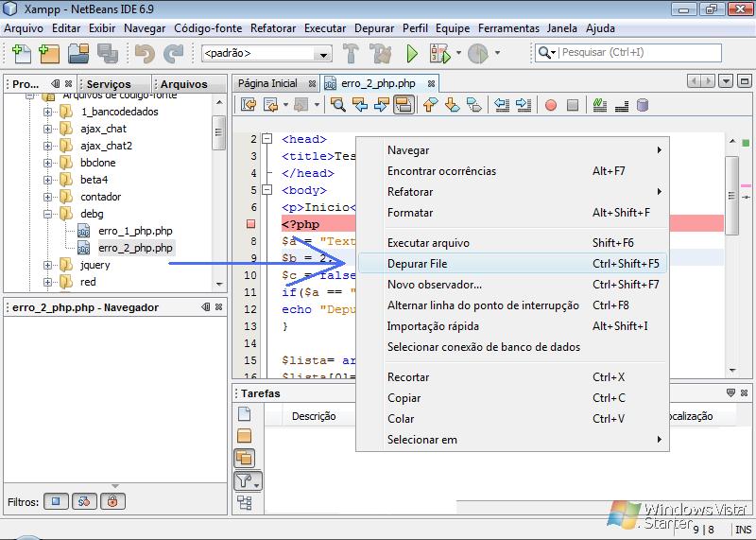
Task: Click the database cylinder icon in editor toolbar
Action: pyautogui.click(x=643, y=105)
